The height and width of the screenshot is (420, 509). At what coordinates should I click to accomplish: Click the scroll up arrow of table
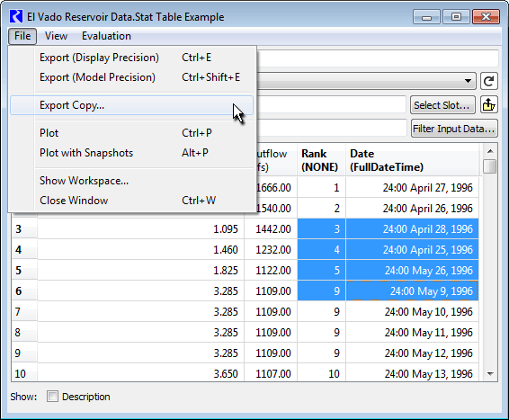click(490, 151)
